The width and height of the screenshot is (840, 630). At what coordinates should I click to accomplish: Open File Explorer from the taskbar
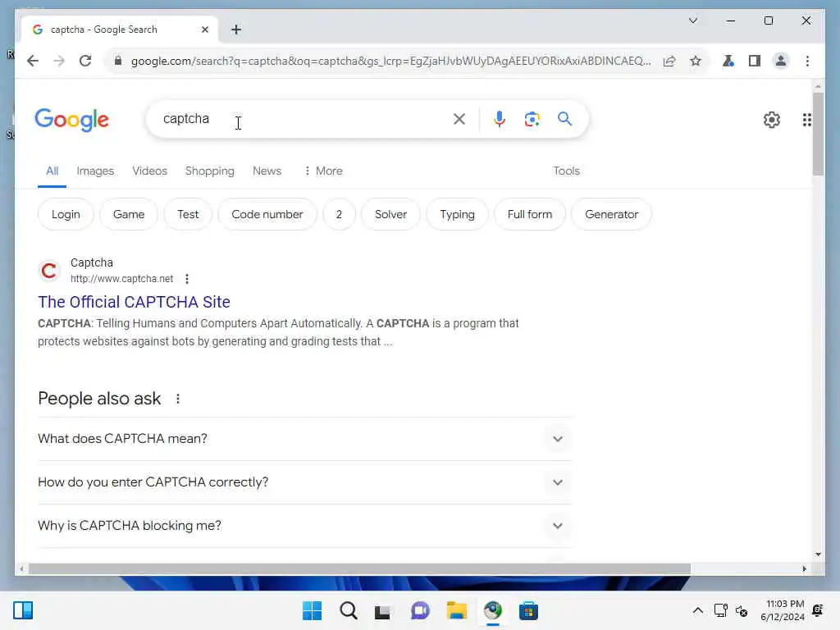[456, 610]
